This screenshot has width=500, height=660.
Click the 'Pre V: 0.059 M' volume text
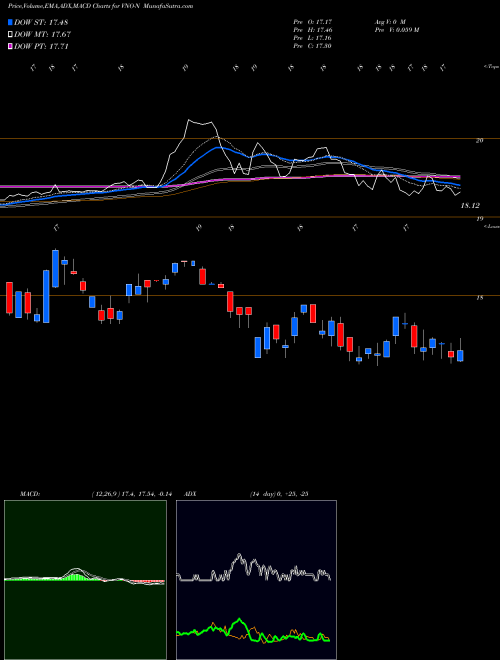coord(396,30)
